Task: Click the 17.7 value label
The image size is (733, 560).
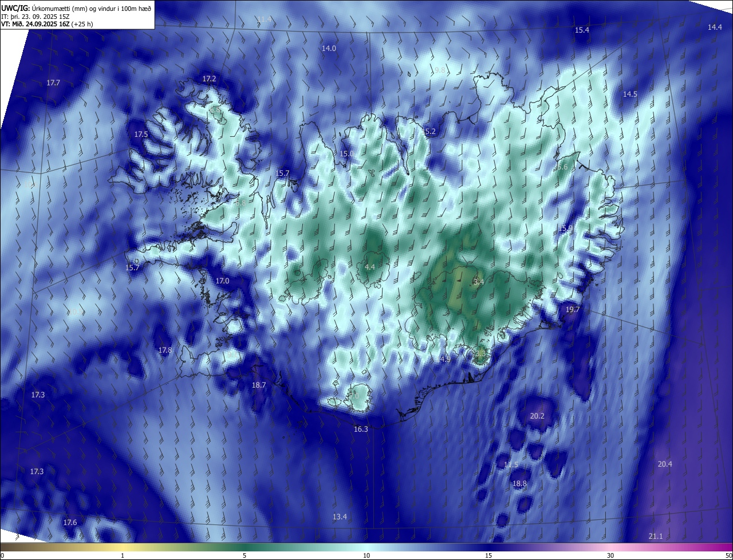Action: click(53, 82)
